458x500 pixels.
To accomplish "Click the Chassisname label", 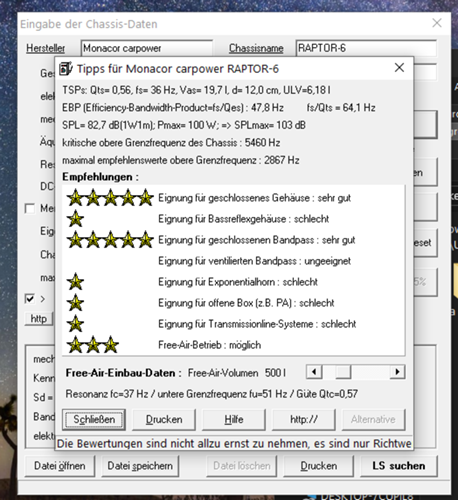I will [256, 48].
